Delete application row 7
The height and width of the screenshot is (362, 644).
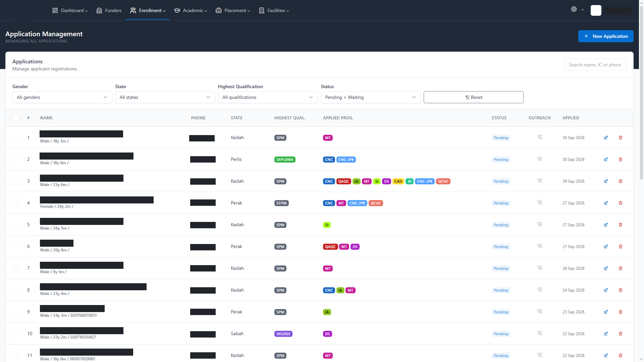(x=621, y=268)
